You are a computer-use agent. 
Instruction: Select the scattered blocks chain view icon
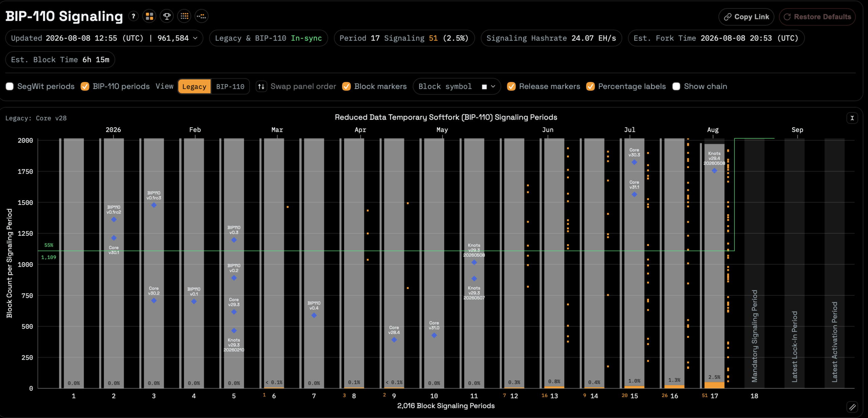(x=202, y=16)
